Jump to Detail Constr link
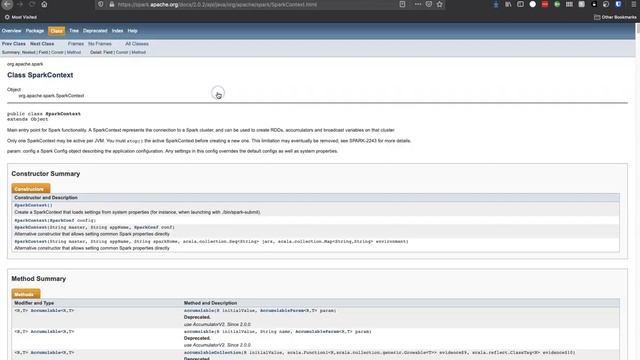This screenshot has width=640, height=360. pos(122,52)
